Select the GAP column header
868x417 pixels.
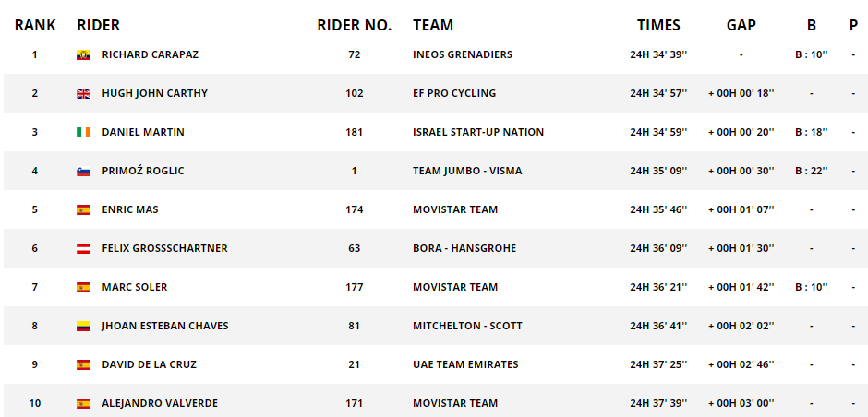point(741,26)
